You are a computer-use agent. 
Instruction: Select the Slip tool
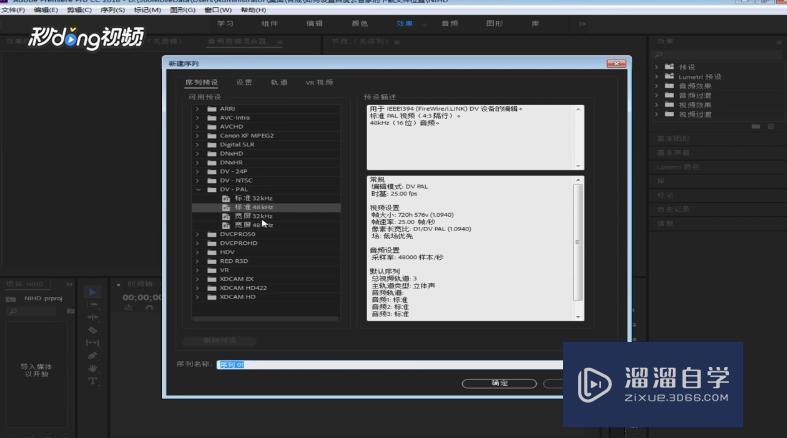click(x=92, y=343)
